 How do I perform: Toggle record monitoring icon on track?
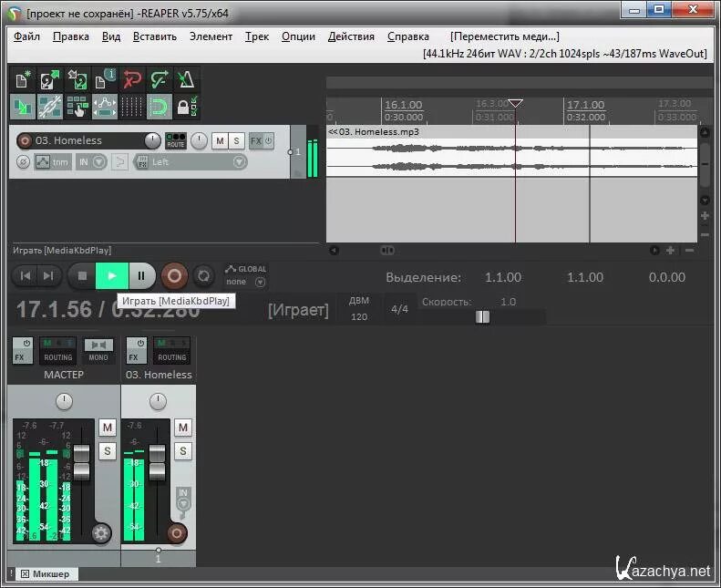[x=119, y=162]
